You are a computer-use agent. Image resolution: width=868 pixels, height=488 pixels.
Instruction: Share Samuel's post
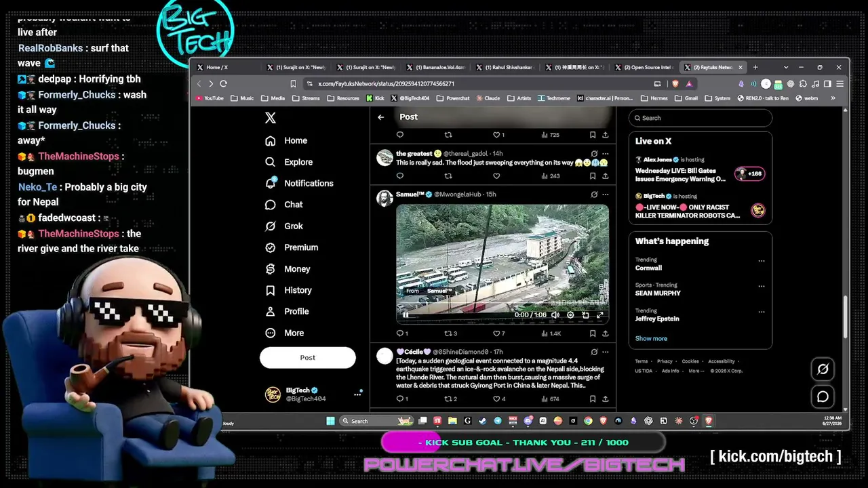click(605, 333)
